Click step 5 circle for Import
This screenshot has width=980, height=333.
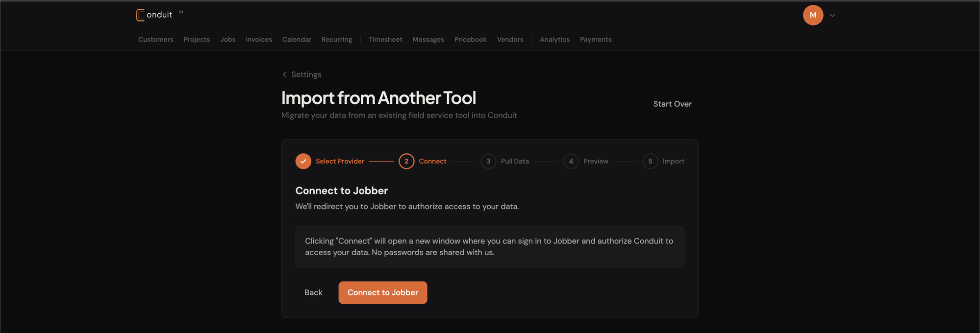651,161
